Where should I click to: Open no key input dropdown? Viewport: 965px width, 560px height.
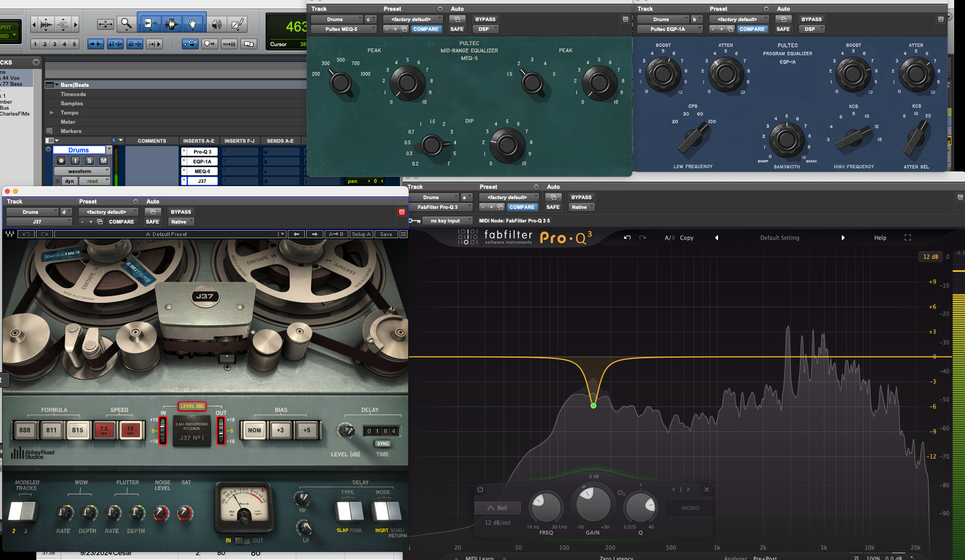(447, 221)
